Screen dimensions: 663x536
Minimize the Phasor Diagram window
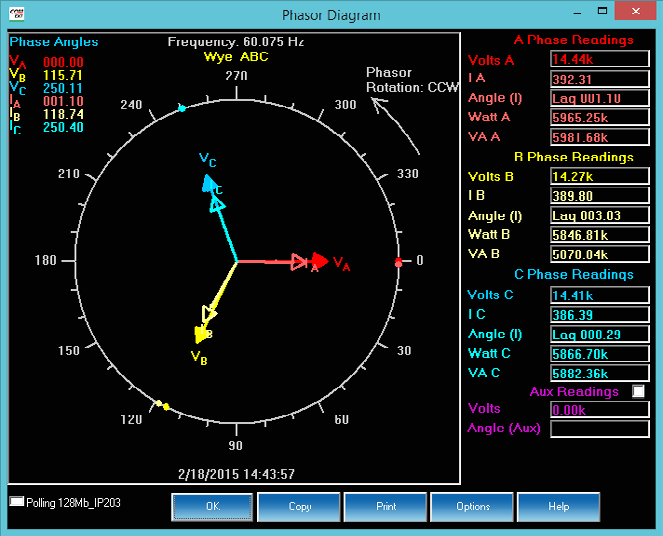click(x=578, y=12)
